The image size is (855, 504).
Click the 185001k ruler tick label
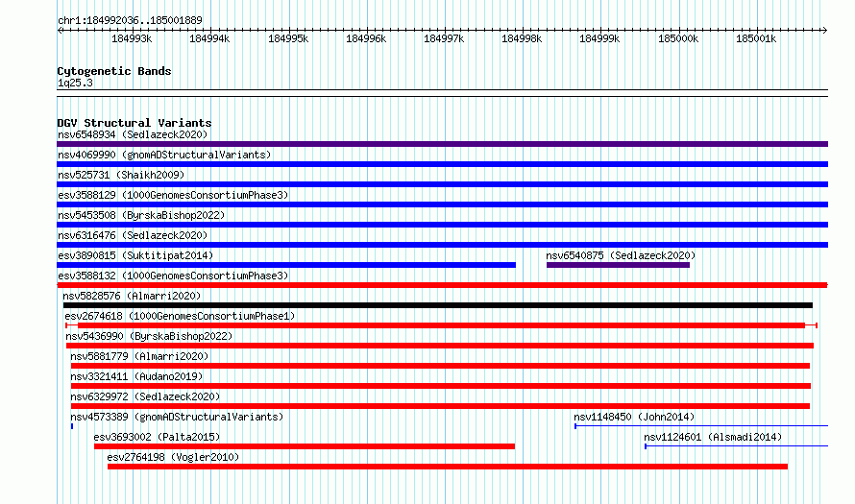[756, 38]
